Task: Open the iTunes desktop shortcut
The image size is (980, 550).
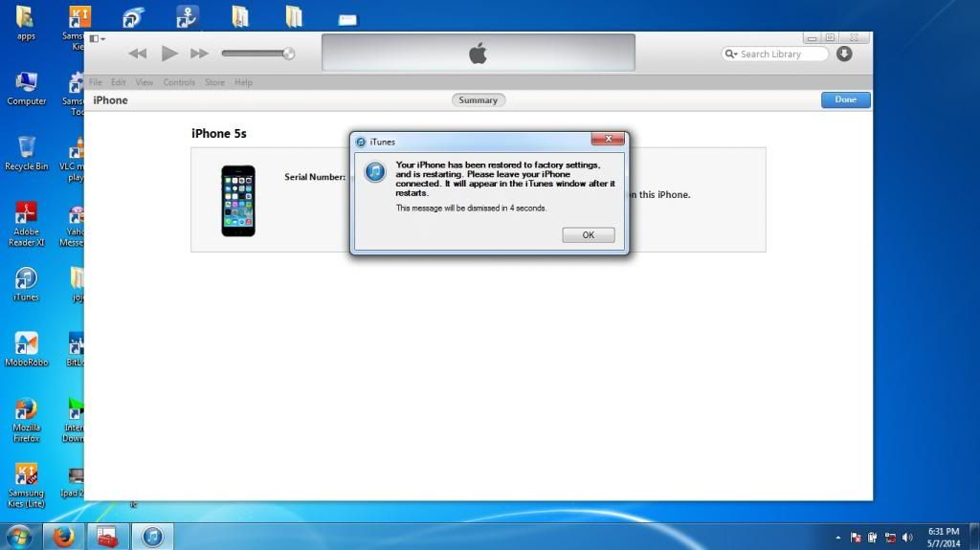Action: (26, 284)
